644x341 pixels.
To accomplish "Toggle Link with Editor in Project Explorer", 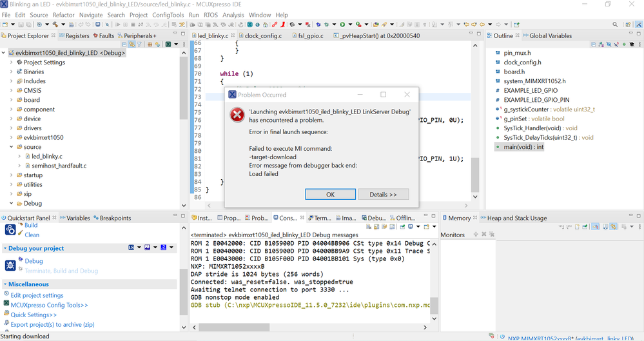I will click(x=132, y=44).
